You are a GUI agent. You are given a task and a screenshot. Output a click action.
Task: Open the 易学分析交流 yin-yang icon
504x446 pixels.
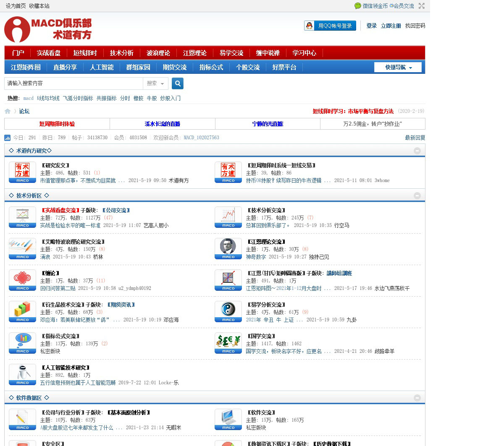(228, 312)
